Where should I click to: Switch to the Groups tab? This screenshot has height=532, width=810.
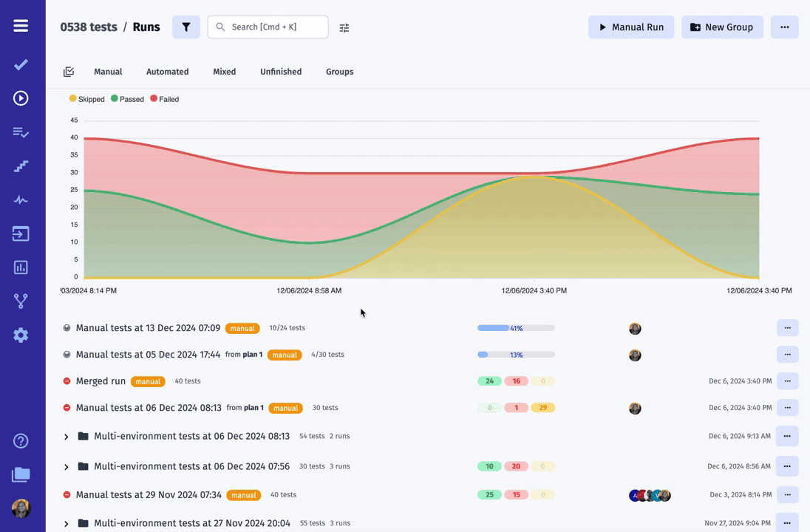339,72
